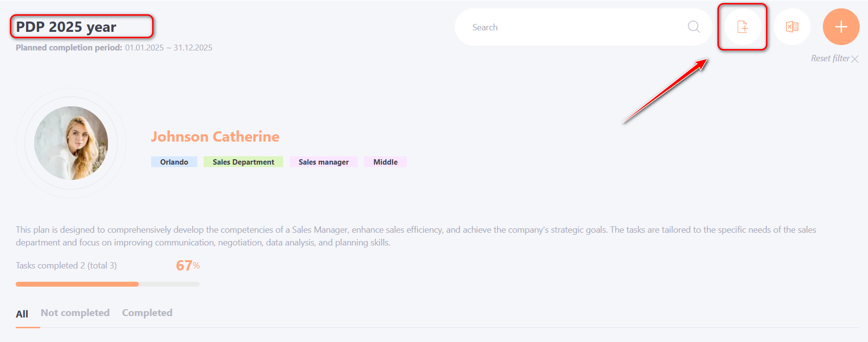Select the Sales Department tag

point(243,162)
